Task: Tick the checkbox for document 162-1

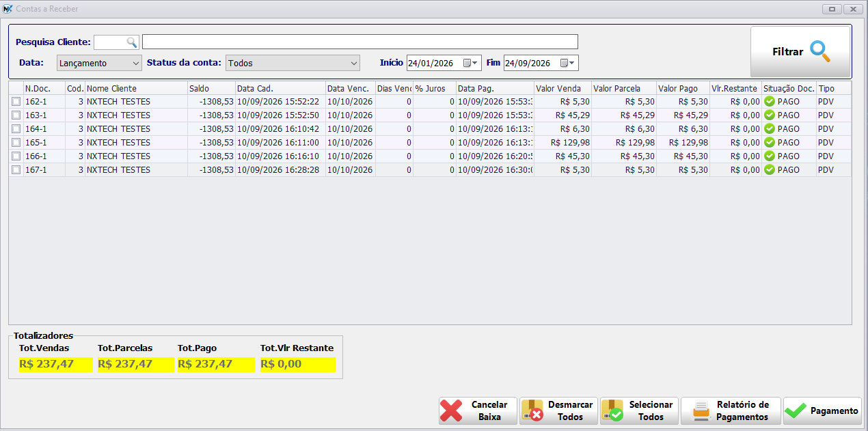Action: click(x=16, y=102)
